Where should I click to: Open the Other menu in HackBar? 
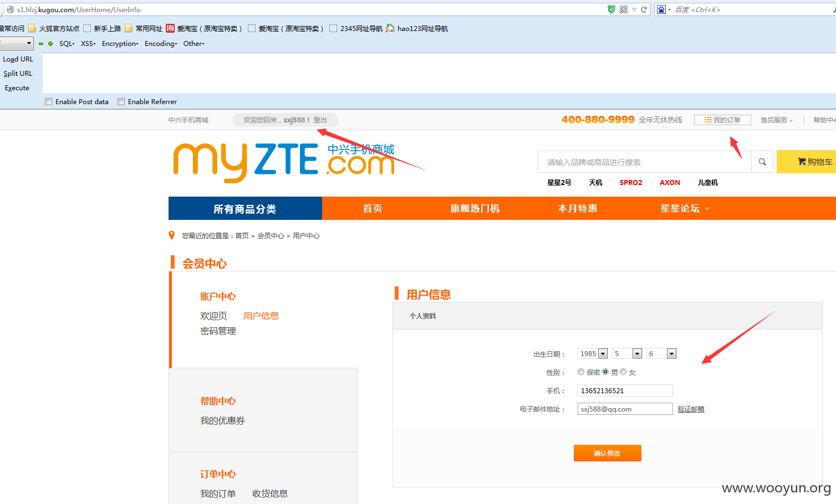[x=194, y=44]
